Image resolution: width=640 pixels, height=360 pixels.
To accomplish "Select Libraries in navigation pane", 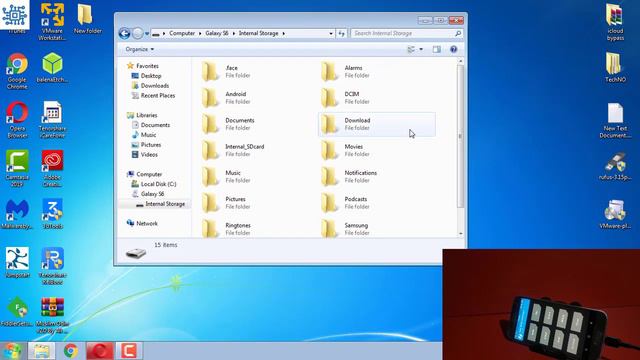I will click(x=147, y=115).
